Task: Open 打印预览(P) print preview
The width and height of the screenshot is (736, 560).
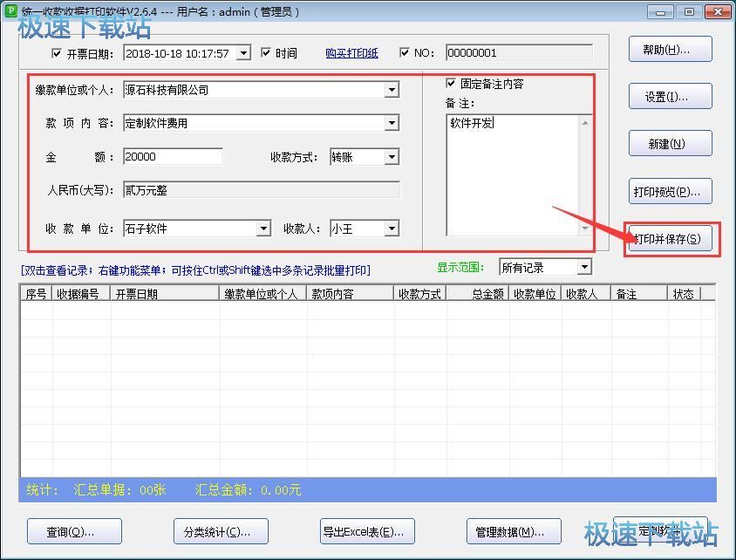Action: [x=671, y=191]
